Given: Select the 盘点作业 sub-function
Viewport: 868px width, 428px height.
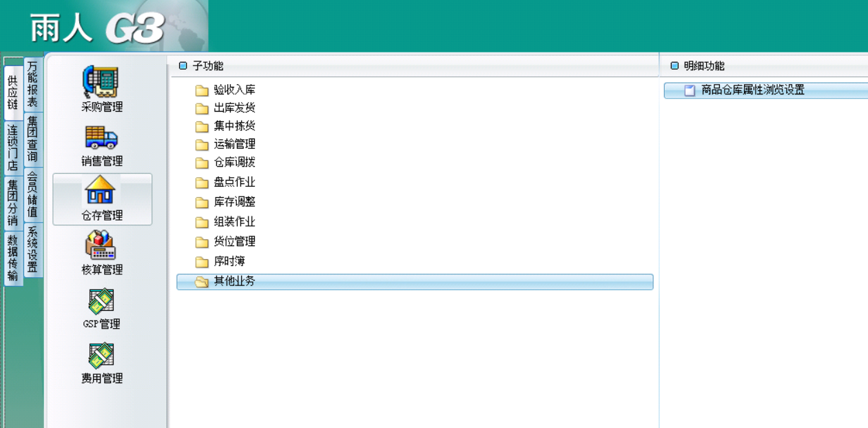Looking at the screenshot, I should (x=234, y=183).
